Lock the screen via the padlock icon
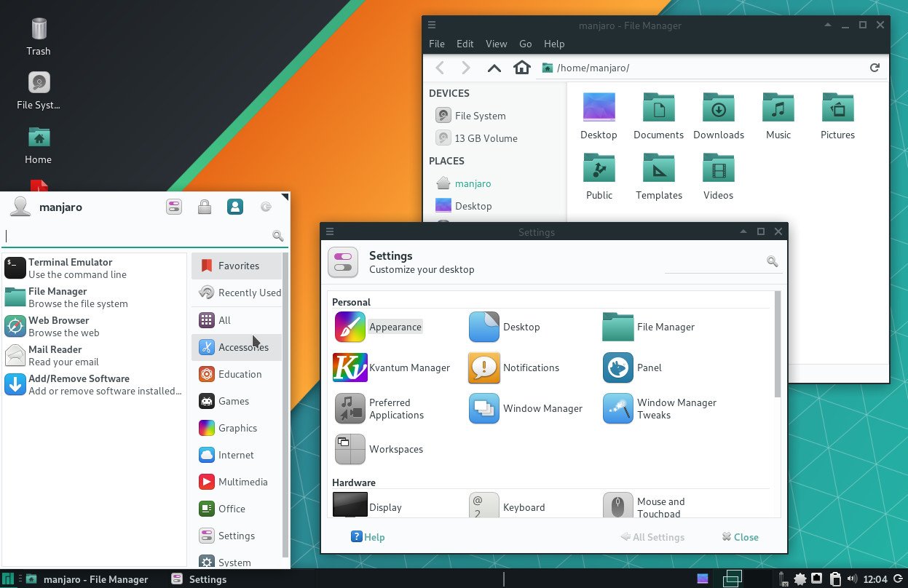 [x=205, y=207]
